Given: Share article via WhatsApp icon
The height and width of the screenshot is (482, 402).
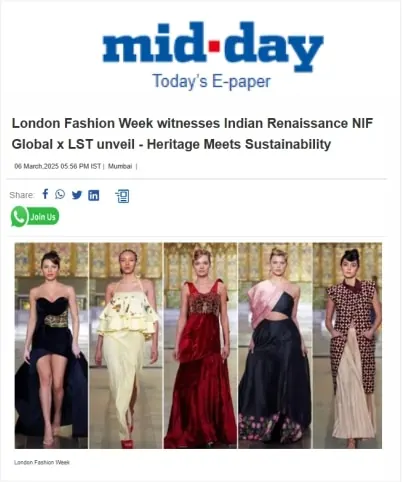Looking at the screenshot, I should point(60,194).
